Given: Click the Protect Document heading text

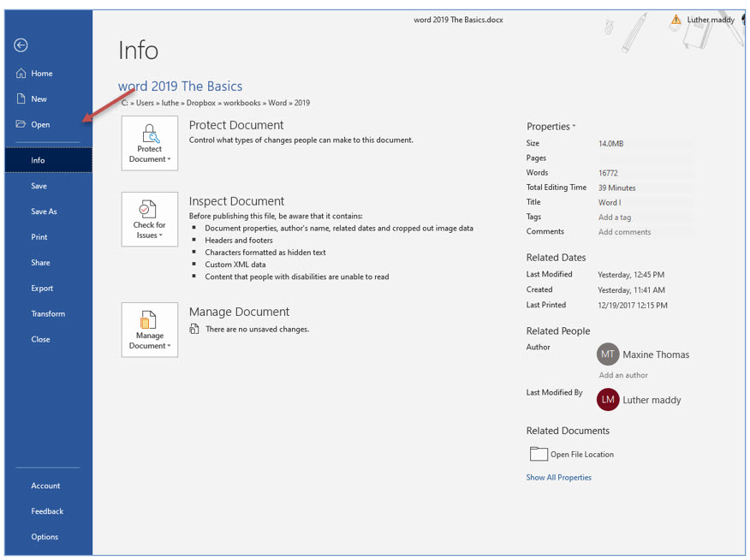Looking at the screenshot, I should click(x=236, y=125).
